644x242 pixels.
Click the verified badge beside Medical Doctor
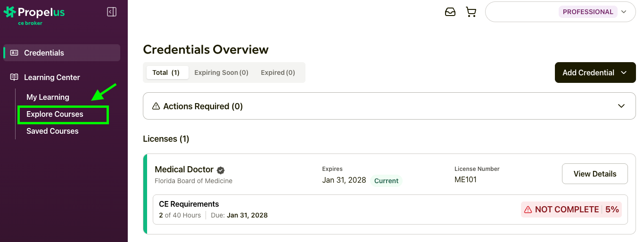pos(221,170)
